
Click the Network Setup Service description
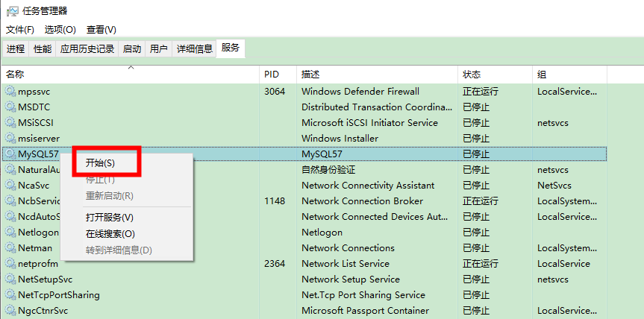tap(350, 279)
